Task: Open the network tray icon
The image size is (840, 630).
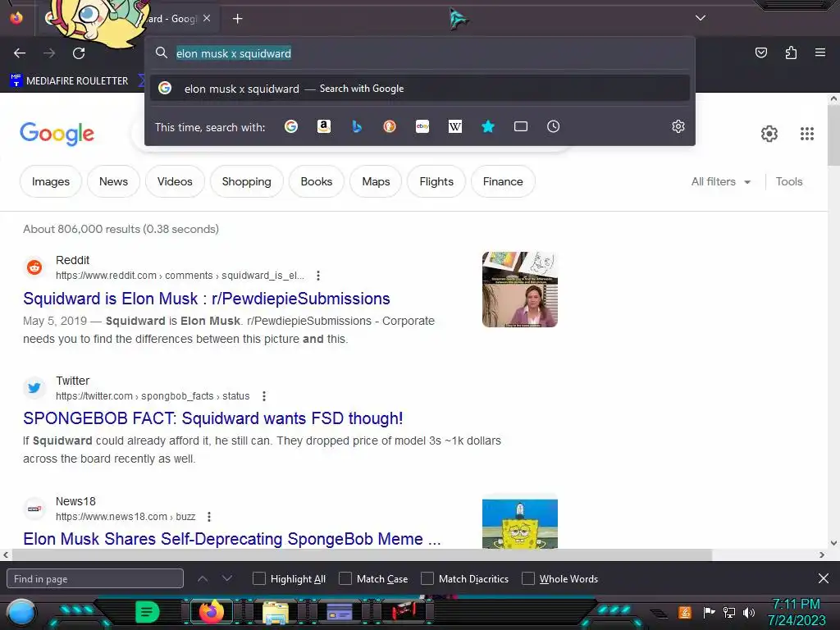Action: click(x=729, y=612)
